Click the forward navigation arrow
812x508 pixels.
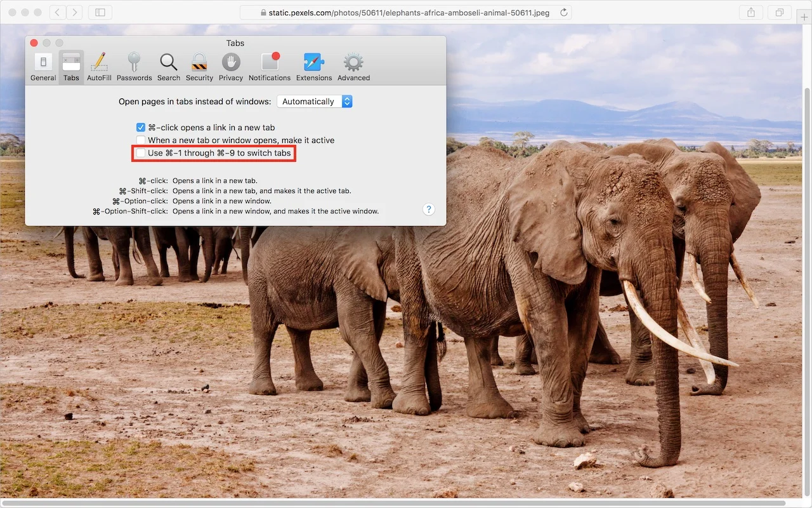tap(74, 12)
